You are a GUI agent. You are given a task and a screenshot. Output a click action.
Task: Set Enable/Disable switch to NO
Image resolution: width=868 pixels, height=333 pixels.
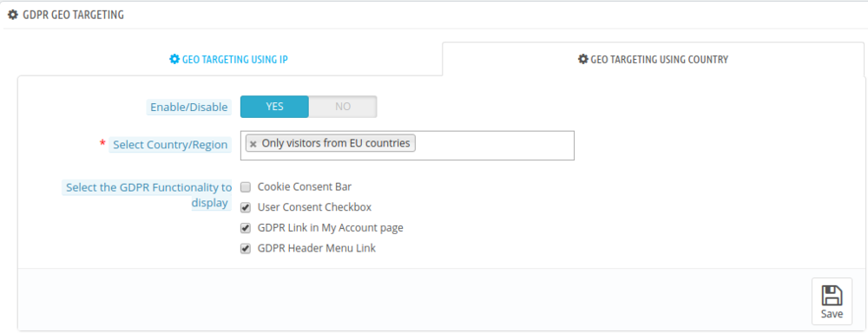[343, 107]
